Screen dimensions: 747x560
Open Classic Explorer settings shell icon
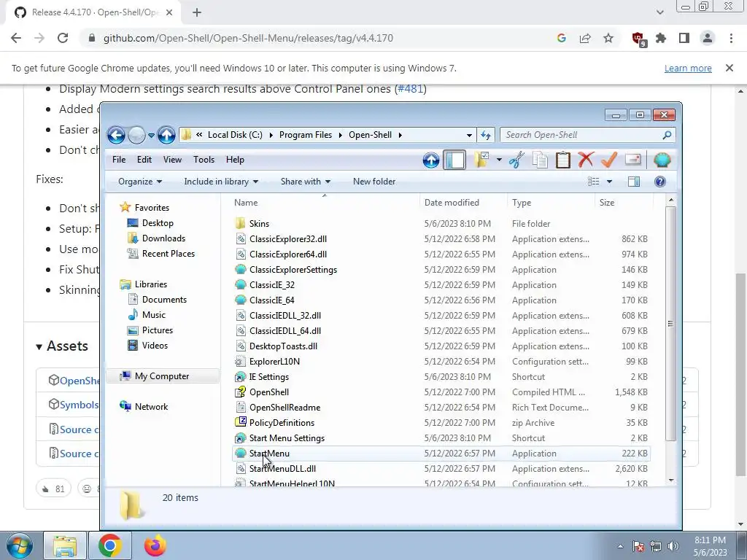(x=662, y=160)
